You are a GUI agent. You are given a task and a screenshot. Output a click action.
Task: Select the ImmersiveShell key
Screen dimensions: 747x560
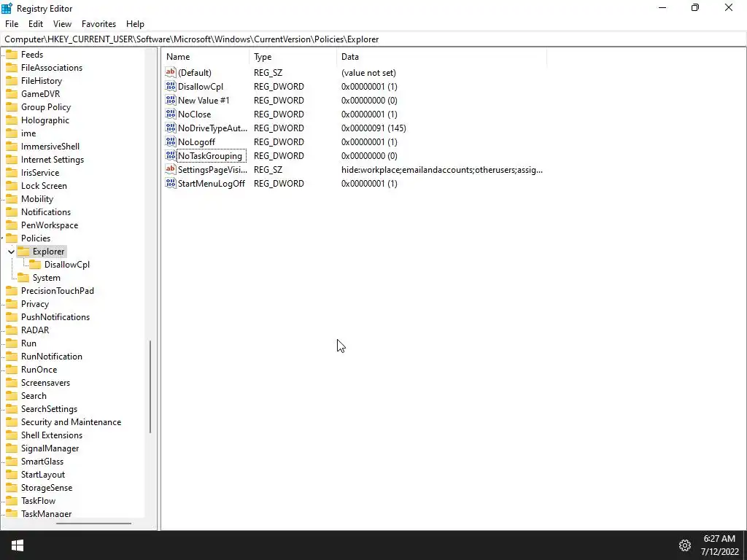pyautogui.click(x=50, y=146)
